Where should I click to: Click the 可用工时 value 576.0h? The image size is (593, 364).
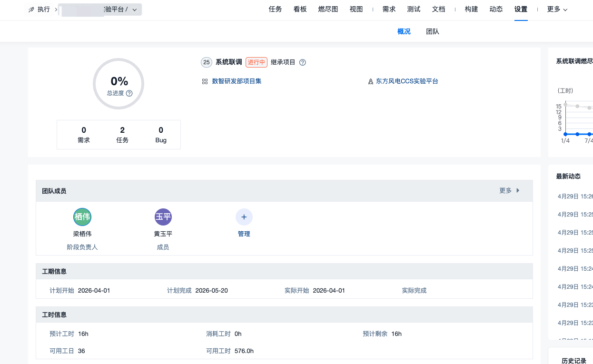click(x=244, y=351)
